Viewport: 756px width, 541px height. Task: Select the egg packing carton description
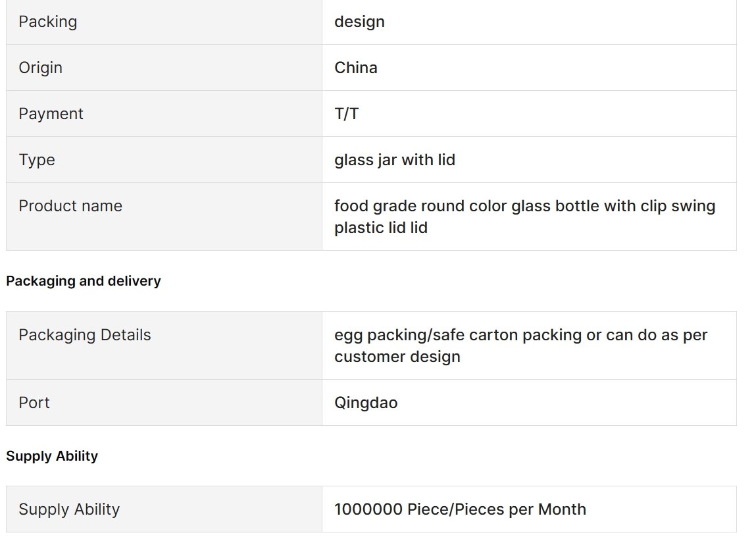(x=520, y=346)
